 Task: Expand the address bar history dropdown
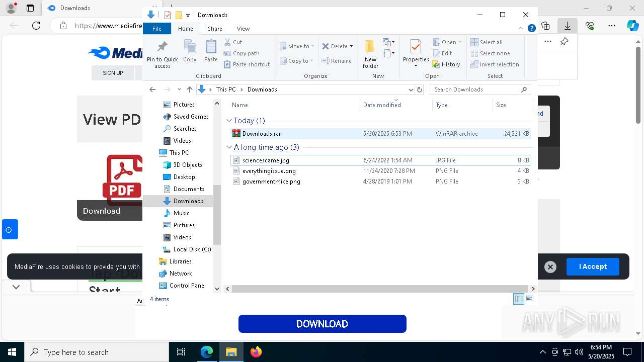(x=411, y=89)
